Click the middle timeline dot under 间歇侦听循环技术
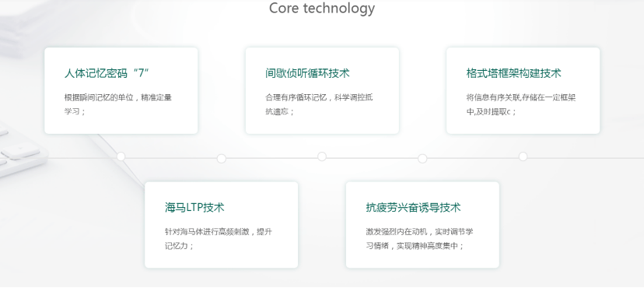Screen dimensions: 644x288 click(322, 156)
